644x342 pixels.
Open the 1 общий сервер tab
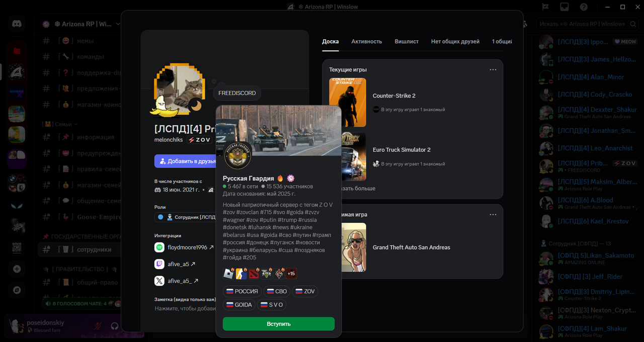(x=502, y=41)
